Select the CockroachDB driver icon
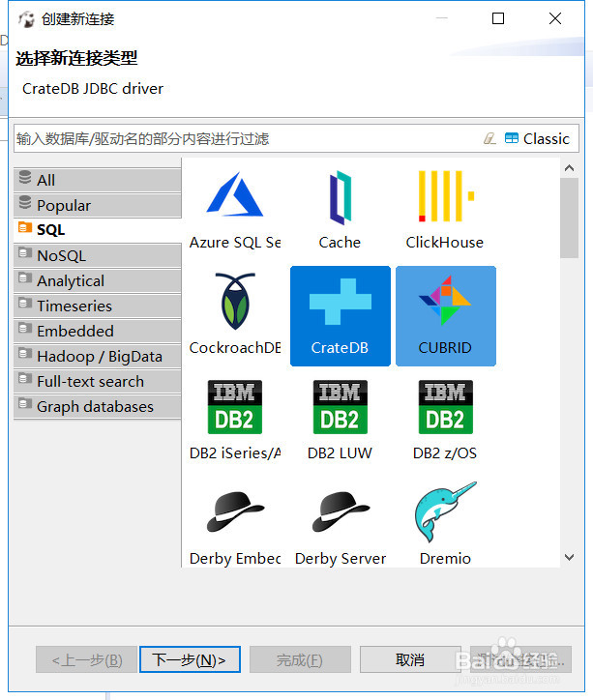Image resolution: width=593 pixels, height=700 pixels. point(235,315)
